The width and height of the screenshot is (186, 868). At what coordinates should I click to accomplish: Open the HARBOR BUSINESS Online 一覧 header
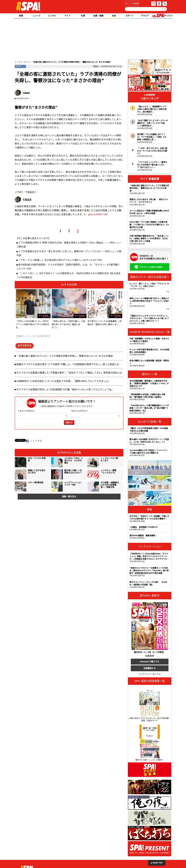149,332
